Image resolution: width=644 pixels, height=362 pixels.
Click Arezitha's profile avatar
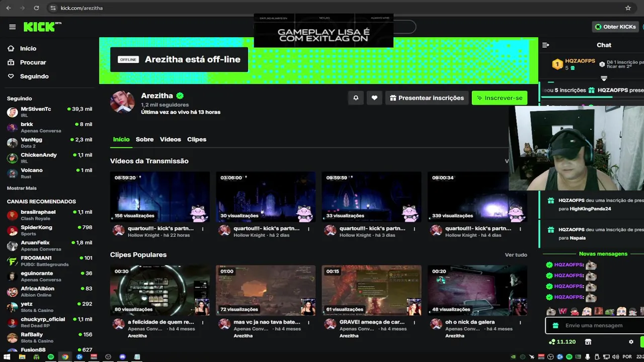coord(122,103)
